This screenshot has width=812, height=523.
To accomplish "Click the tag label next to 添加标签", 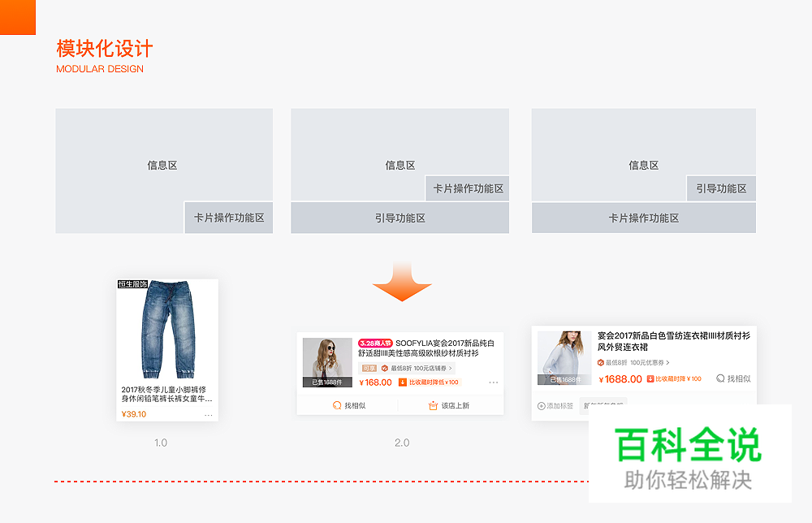I will [603, 404].
